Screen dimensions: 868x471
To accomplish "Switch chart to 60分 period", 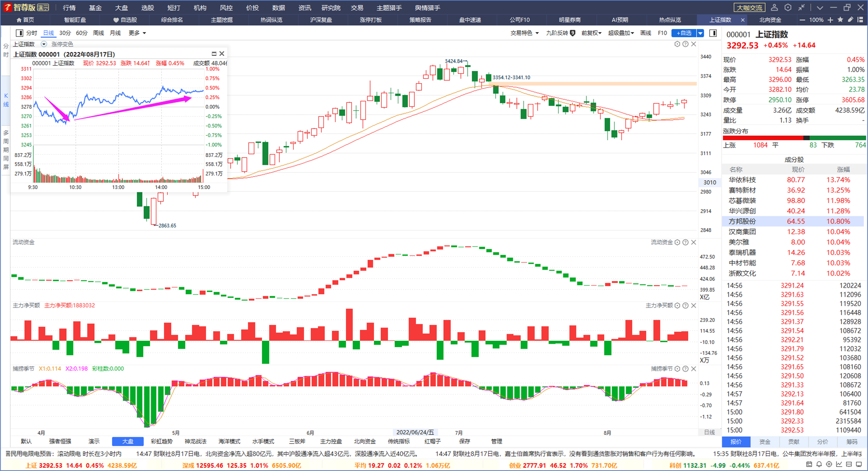I will tap(81, 33).
